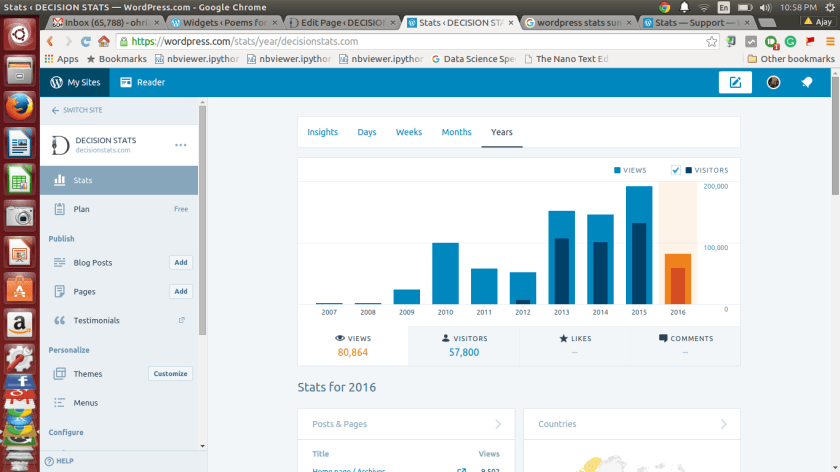Click the 2010 bar in the chart
Screen dimensions: 840x472
pos(445,274)
